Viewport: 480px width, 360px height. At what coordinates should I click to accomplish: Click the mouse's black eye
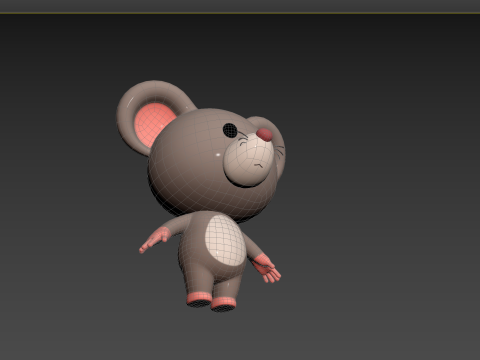tap(230, 131)
